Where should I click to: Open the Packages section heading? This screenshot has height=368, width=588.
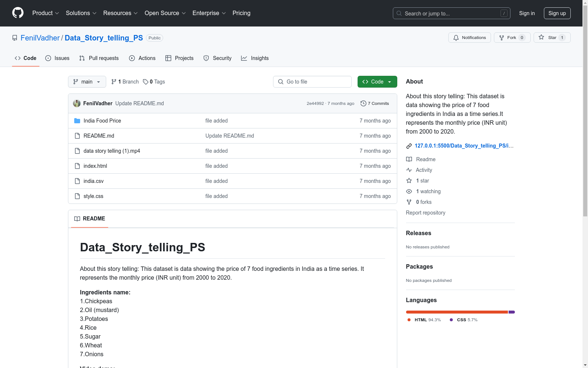pyautogui.click(x=419, y=267)
